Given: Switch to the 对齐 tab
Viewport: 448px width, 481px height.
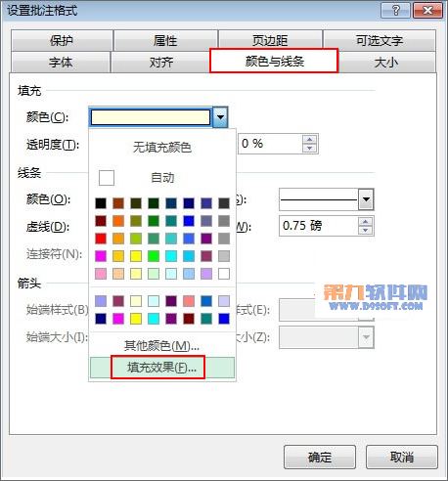Looking at the screenshot, I should click(161, 62).
